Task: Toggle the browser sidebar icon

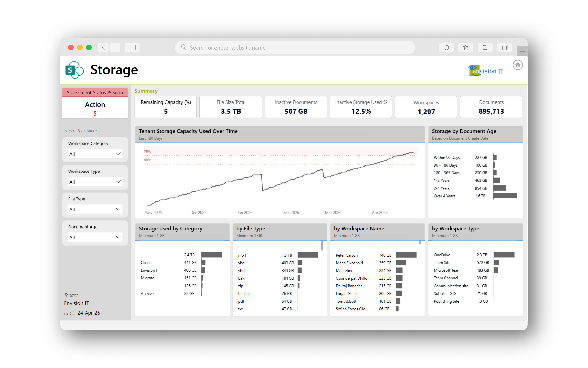Action: tap(132, 47)
